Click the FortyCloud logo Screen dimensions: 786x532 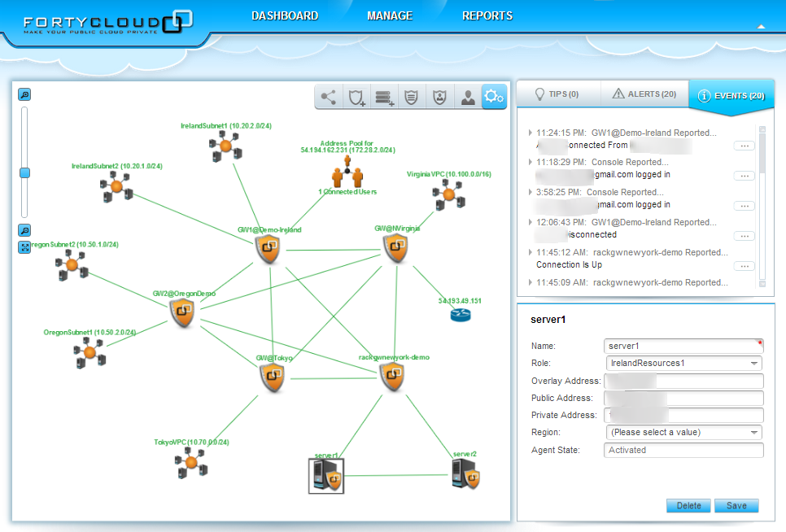click(x=107, y=23)
